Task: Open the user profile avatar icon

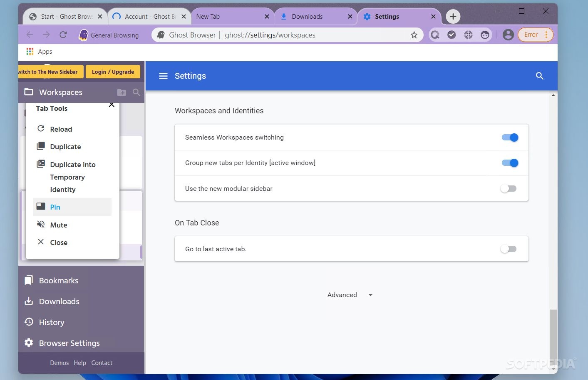Action: (508, 35)
